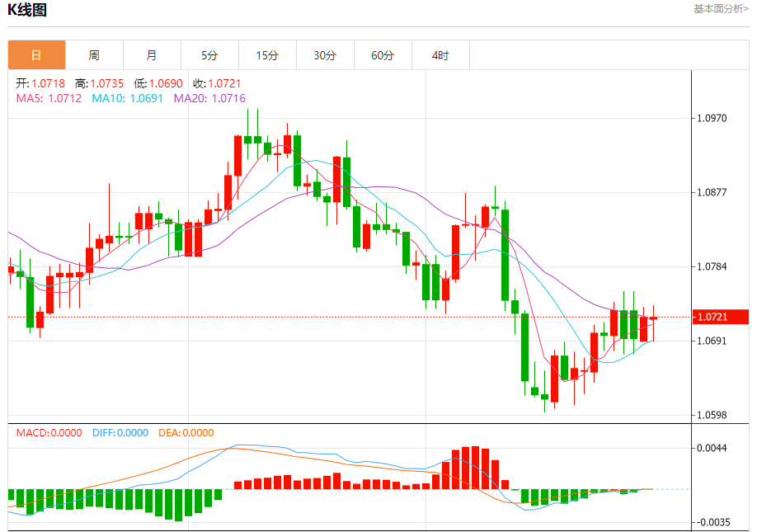Click the DEA value label
757x532 pixels.
pyautogui.click(x=186, y=432)
